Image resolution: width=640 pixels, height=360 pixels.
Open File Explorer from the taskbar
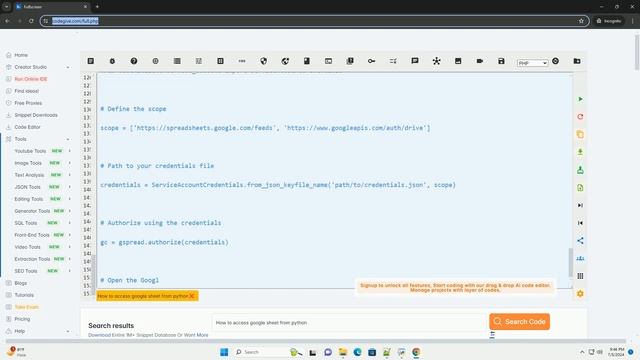point(343,352)
